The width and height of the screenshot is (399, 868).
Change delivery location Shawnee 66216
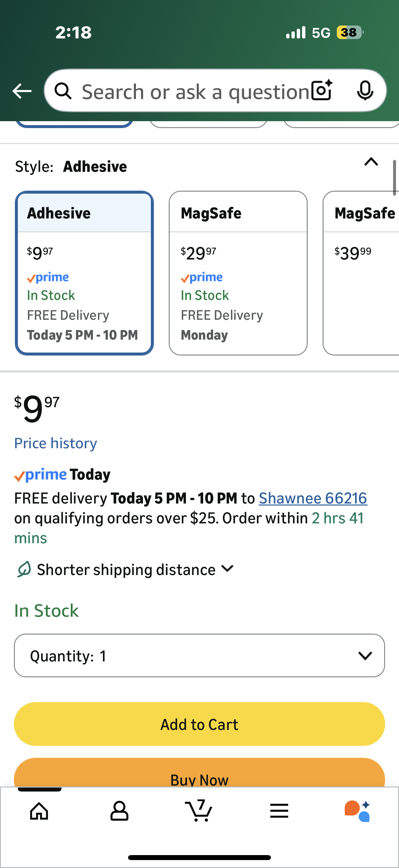click(313, 498)
